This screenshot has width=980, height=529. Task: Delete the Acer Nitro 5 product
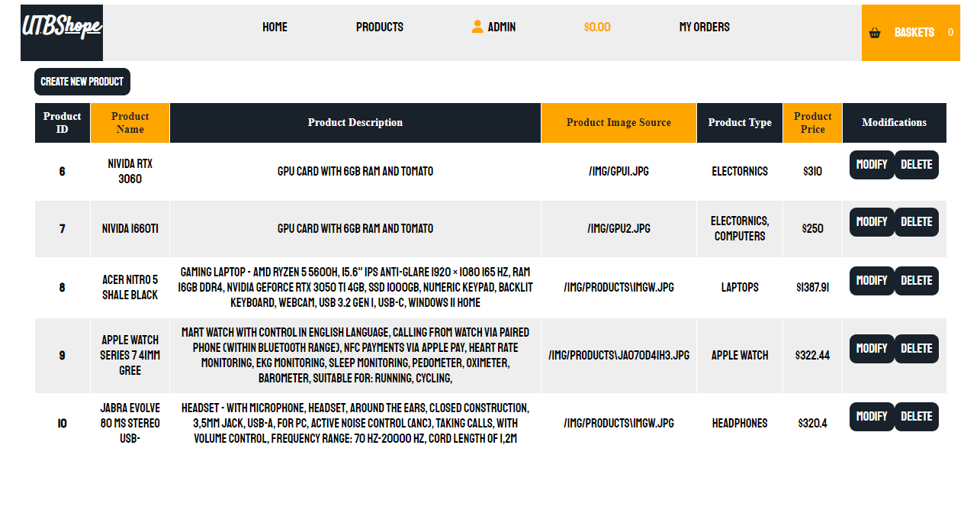pyautogui.click(x=917, y=281)
